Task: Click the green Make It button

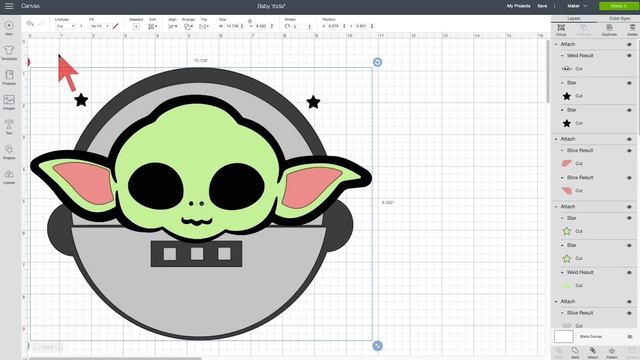Action: coord(618,6)
